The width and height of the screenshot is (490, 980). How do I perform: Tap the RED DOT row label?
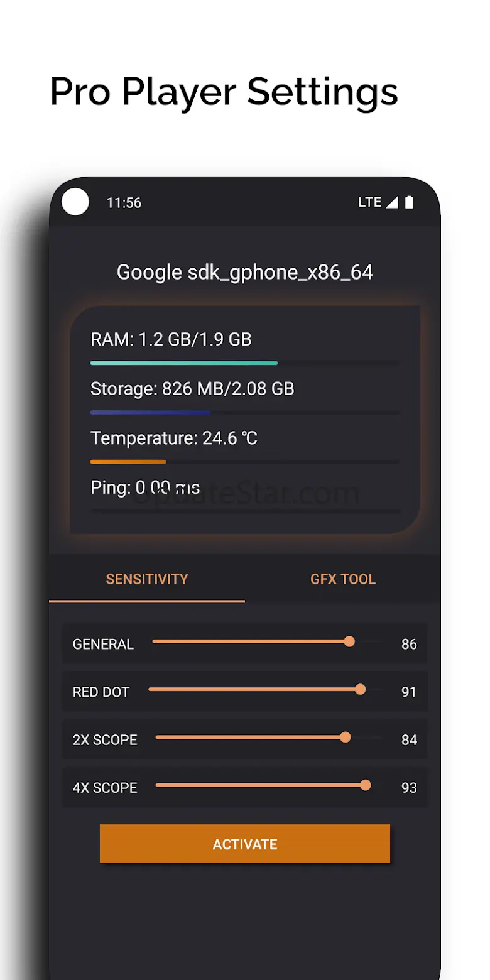coord(101,692)
